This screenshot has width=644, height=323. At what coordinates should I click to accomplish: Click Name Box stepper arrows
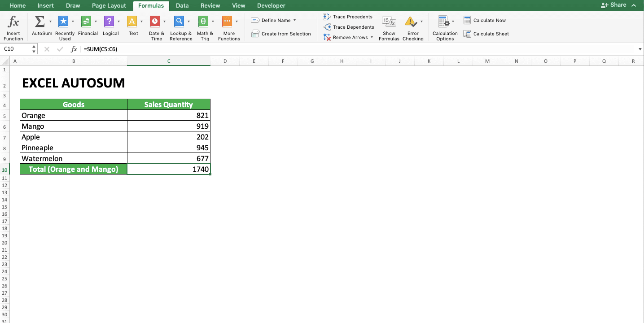(34, 49)
